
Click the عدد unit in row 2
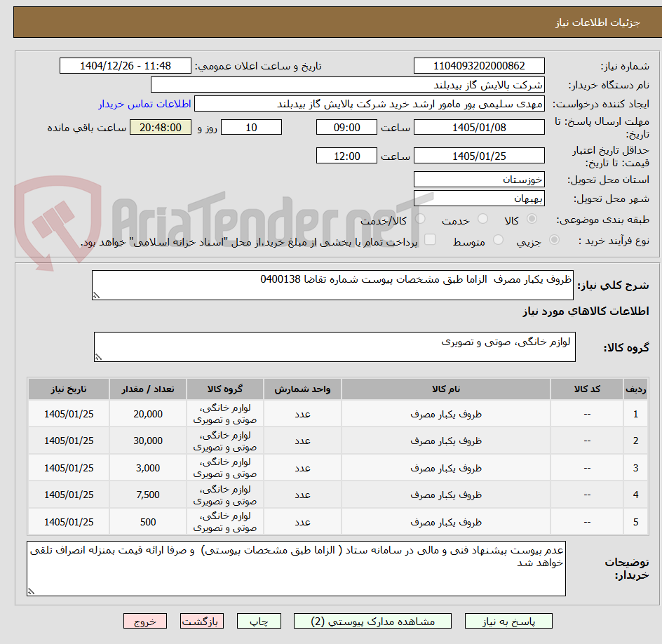(x=302, y=441)
